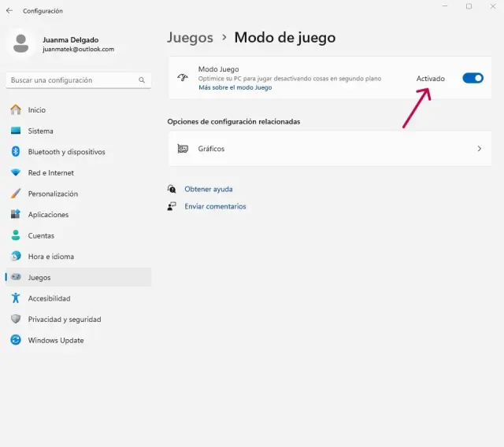Click the search magnifier icon

point(142,80)
